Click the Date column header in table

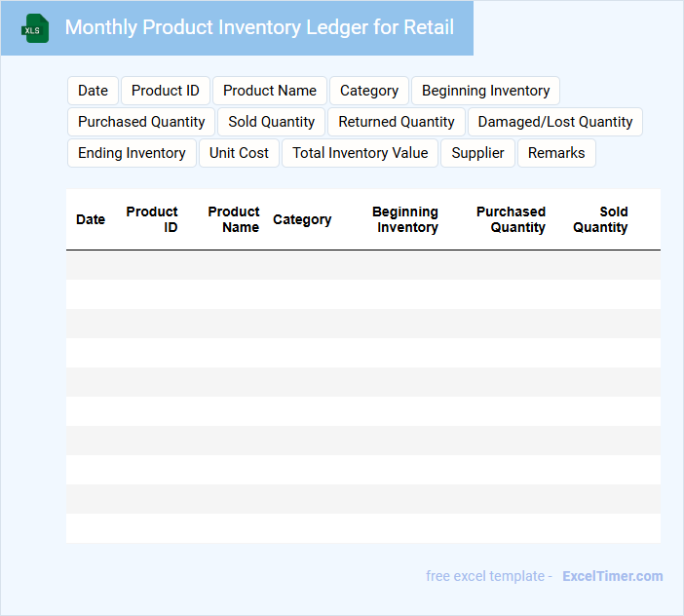point(91,219)
